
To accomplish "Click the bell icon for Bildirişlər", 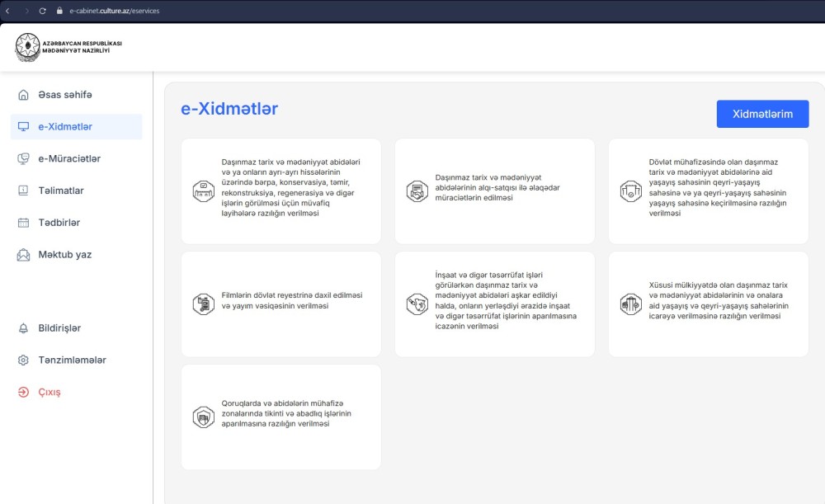I will point(23,328).
